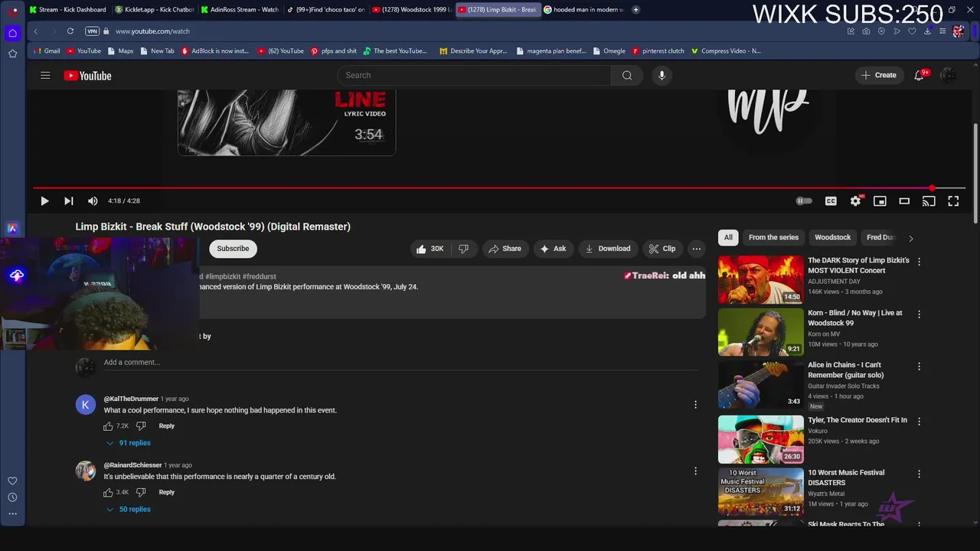Subscribe to the channel

point(233,249)
